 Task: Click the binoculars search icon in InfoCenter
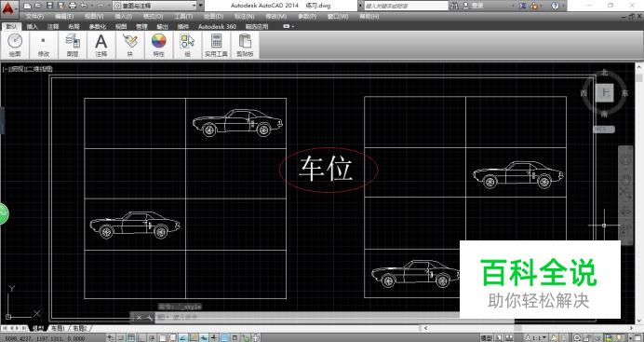(x=454, y=6)
